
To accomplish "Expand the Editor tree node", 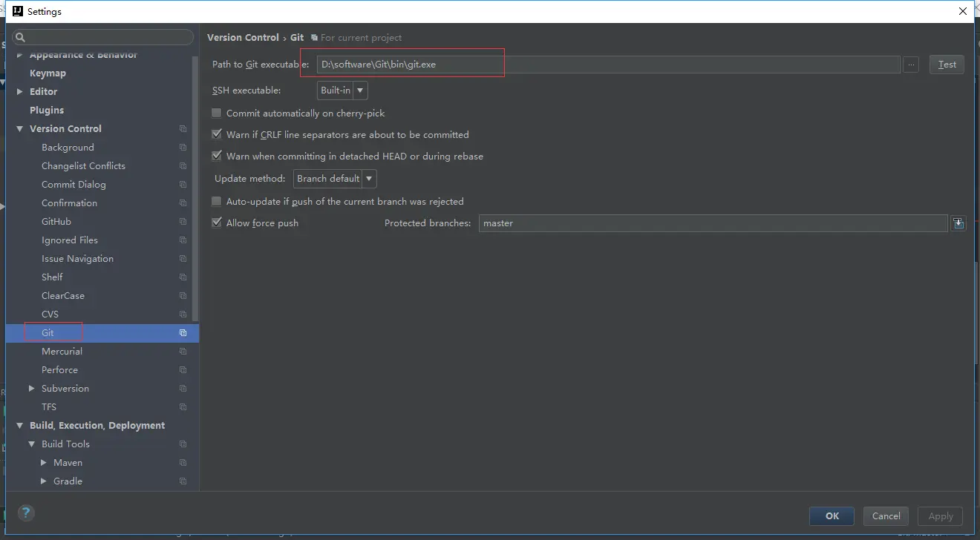I will click(x=20, y=92).
